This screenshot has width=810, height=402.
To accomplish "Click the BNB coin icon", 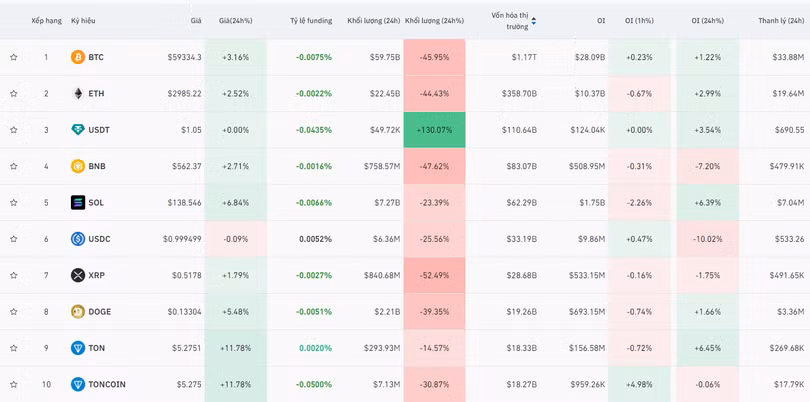I will coord(78,166).
